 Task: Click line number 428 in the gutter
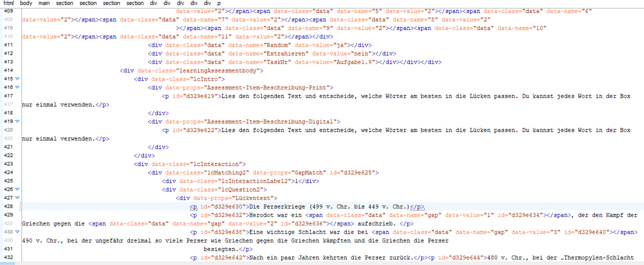8,206
